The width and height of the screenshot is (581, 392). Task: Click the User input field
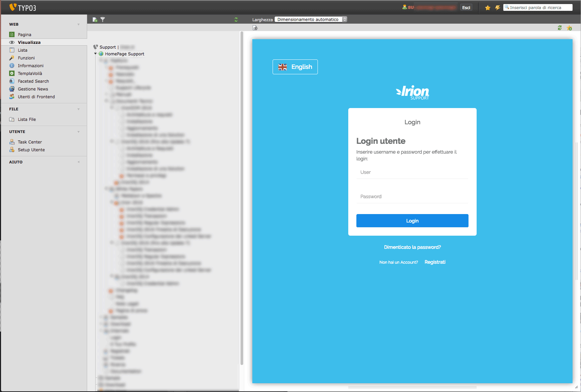tap(412, 172)
